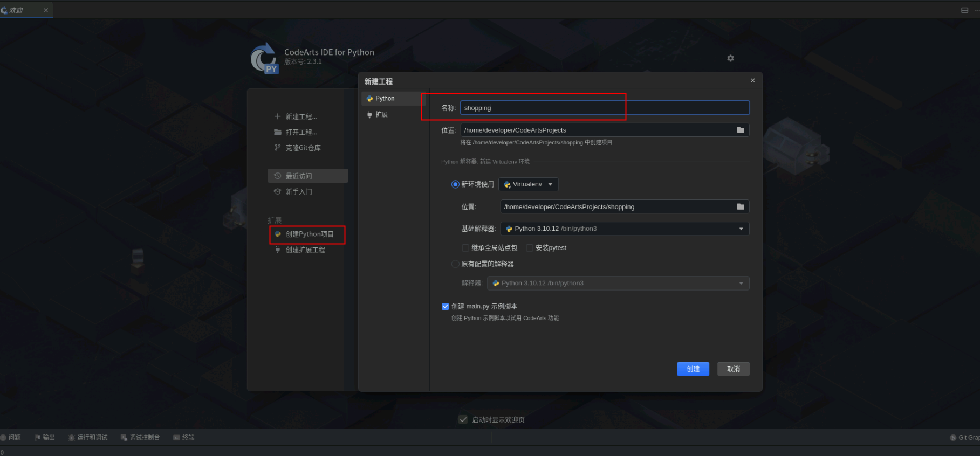Toggle 安装pytest checkbox

coord(530,248)
